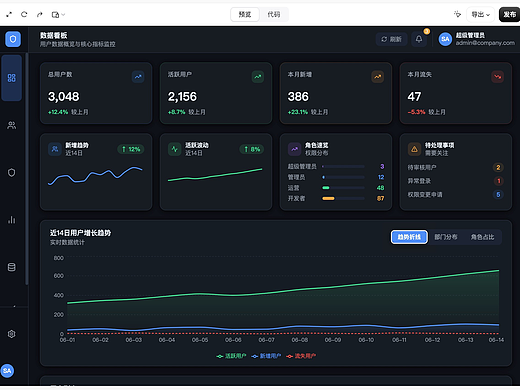Screen dimensions: 520x390
Task: Click the 发布 button
Action: 509,14
